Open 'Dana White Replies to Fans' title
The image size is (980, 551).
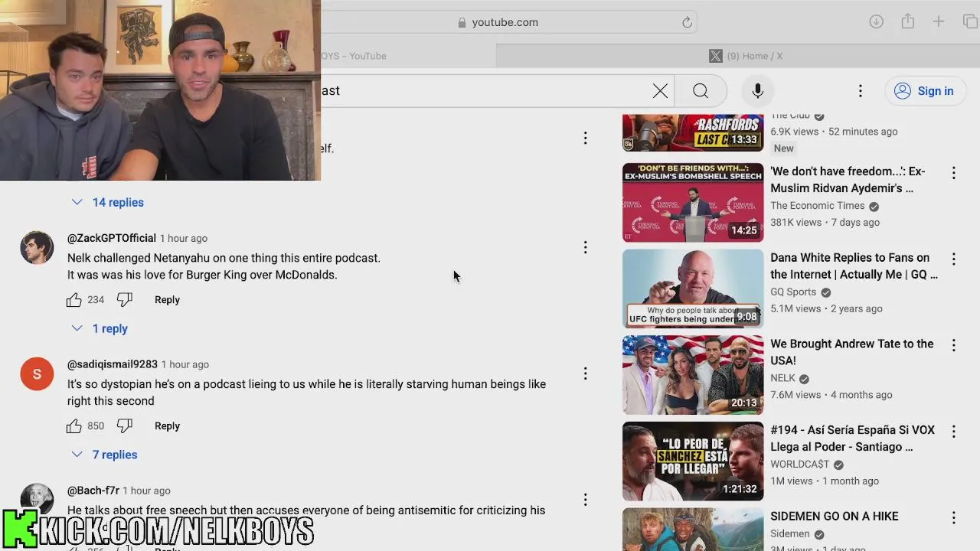click(854, 266)
